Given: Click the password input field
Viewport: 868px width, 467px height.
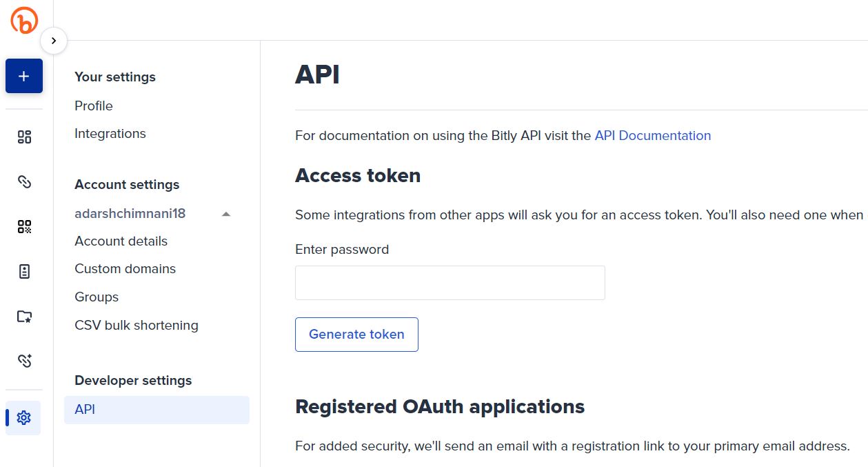Looking at the screenshot, I should coord(450,283).
